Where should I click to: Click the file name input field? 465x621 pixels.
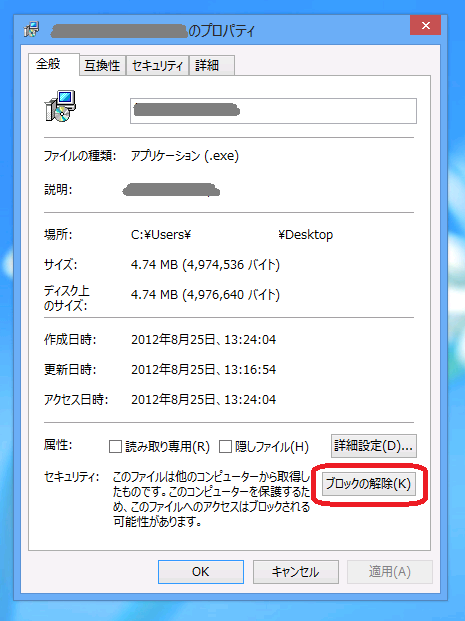tap(273, 111)
